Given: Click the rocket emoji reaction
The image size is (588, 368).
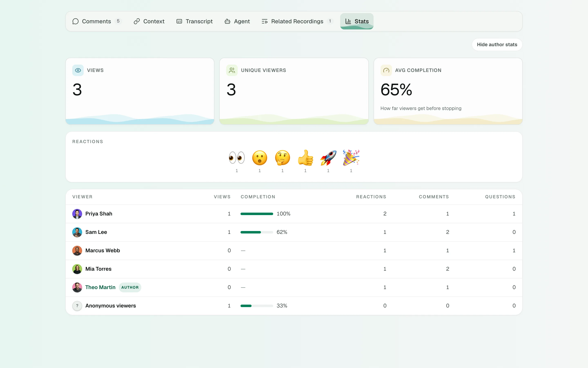Looking at the screenshot, I should coord(328,158).
